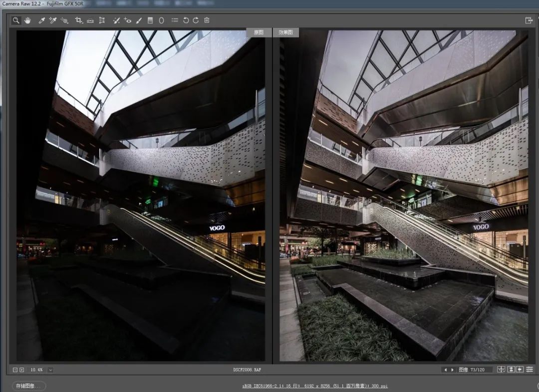The height and width of the screenshot is (392, 539).
Task: Open zoom level dropdown
Action: point(50,370)
